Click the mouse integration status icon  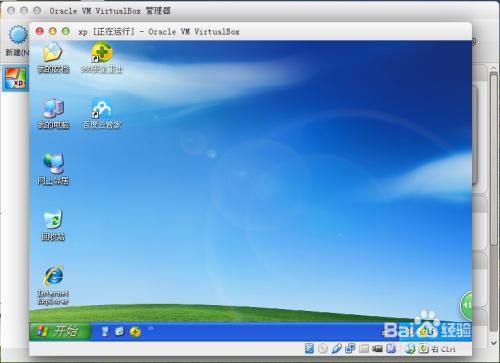pos(410,349)
